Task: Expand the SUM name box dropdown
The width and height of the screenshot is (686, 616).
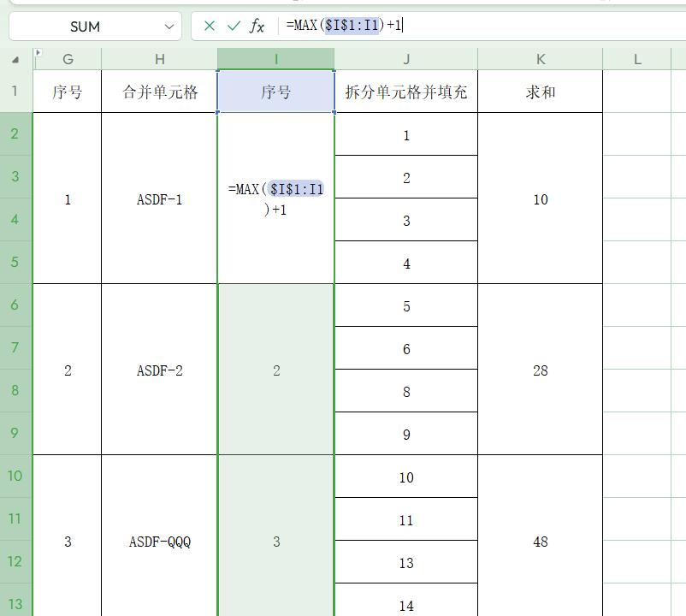Action: click(x=169, y=27)
